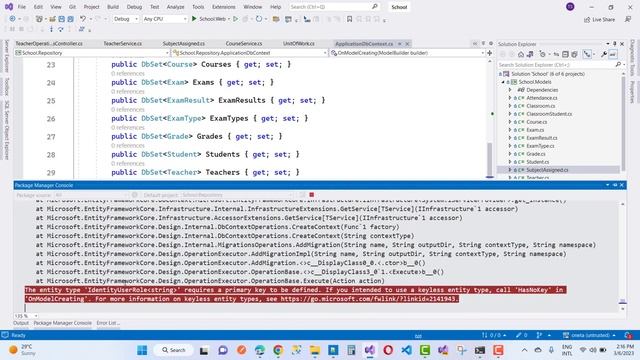
Task: Click Properties wrench icon in Solution Explorer
Action: pyautogui.click(x=604, y=54)
